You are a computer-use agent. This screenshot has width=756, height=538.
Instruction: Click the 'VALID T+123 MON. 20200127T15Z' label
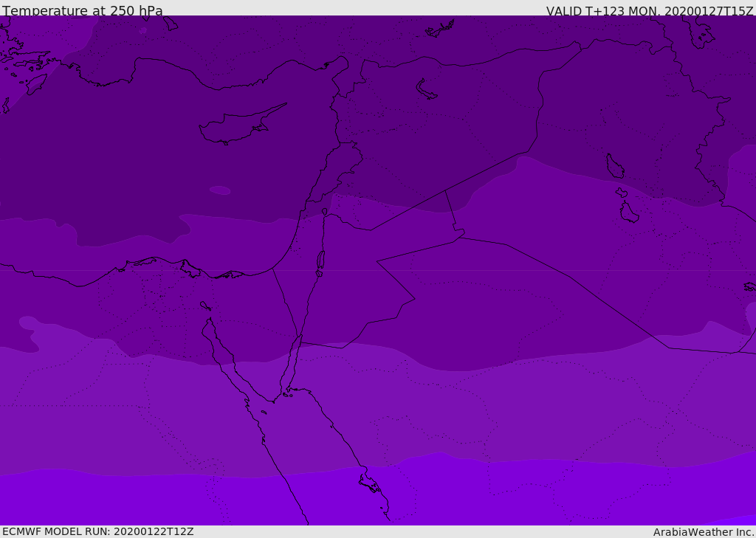pyautogui.click(x=650, y=10)
